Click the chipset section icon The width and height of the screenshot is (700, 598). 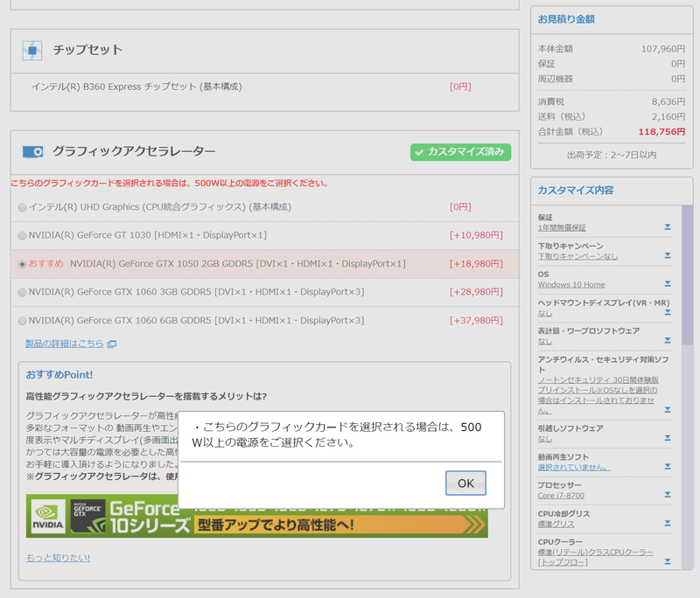click(x=32, y=51)
